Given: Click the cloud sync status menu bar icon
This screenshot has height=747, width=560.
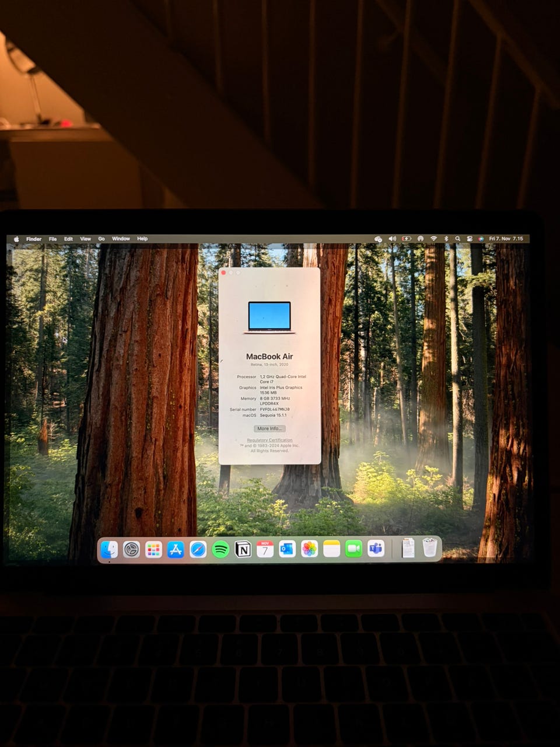Looking at the screenshot, I should [378, 239].
